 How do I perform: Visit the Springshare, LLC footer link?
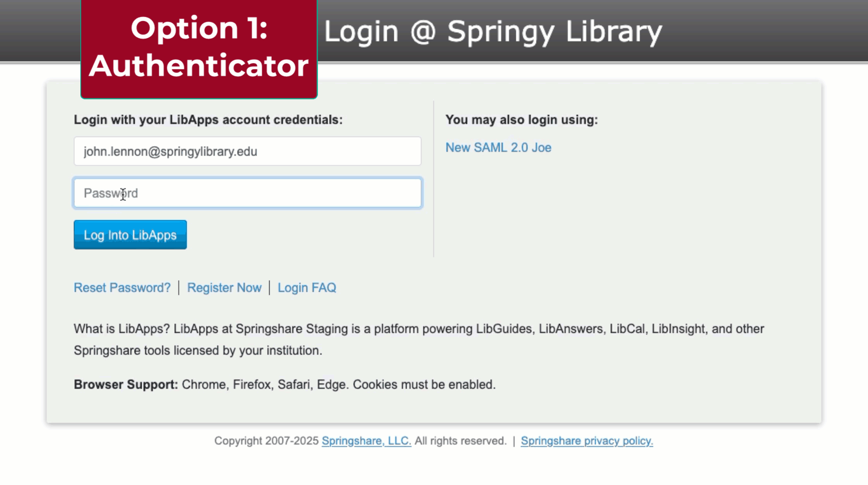tap(366, 441)
